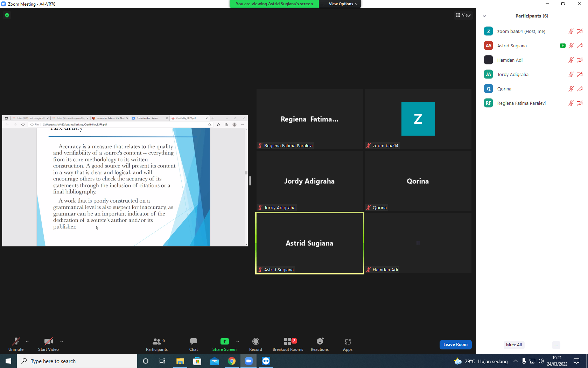Screen dimensions: 588x368
Task: Open the Reactions panel
Action: (x=320, y=345)
